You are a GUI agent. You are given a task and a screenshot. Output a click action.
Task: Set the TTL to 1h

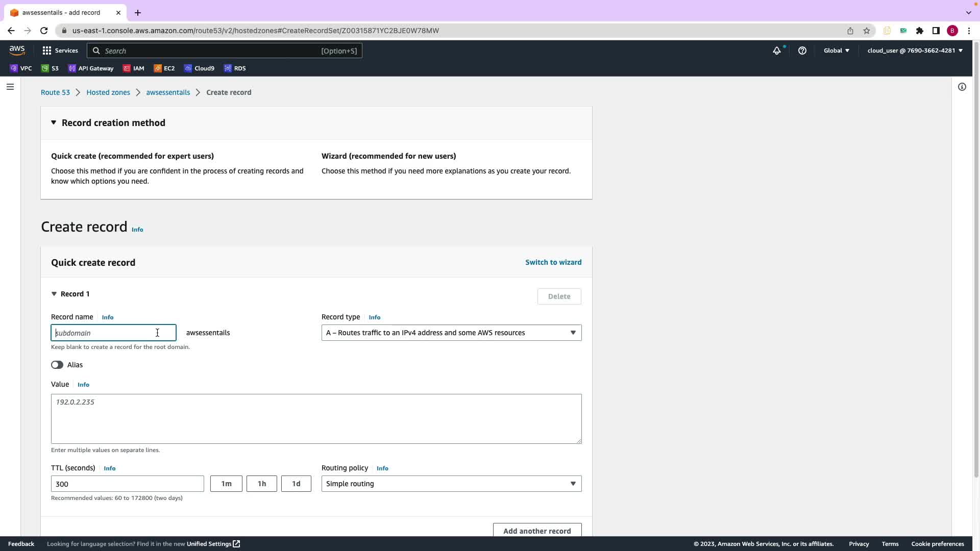[x=261, y=484]
